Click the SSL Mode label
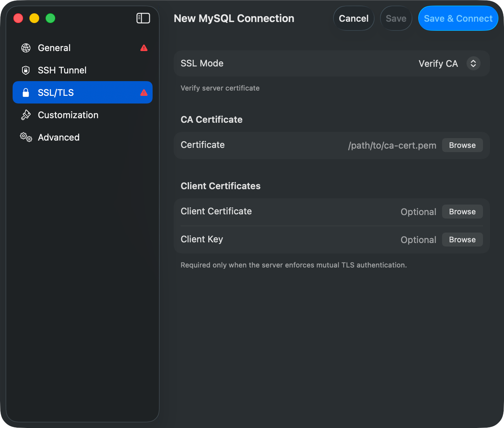The width and height of the screenshot is (504, 428). (x=202, y=63)
